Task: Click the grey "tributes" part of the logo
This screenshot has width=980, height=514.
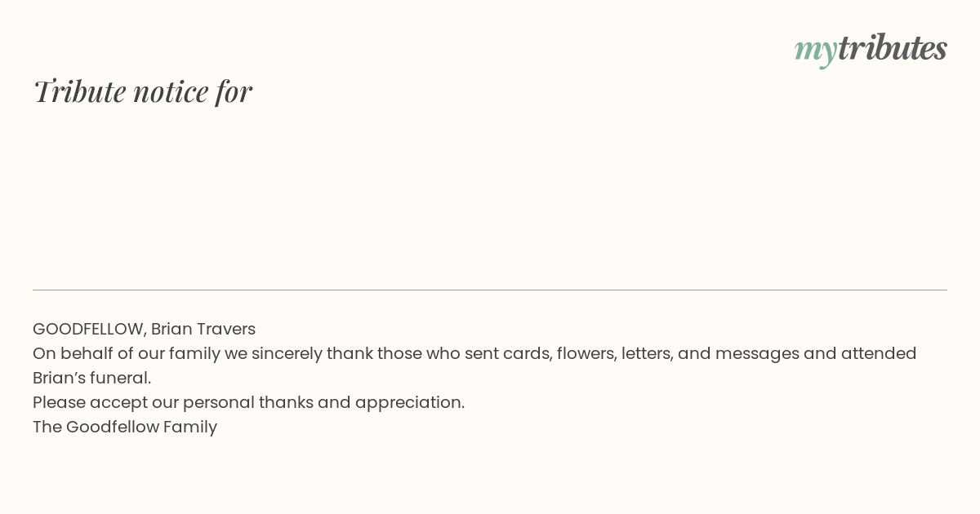Action: pos(893,47)
